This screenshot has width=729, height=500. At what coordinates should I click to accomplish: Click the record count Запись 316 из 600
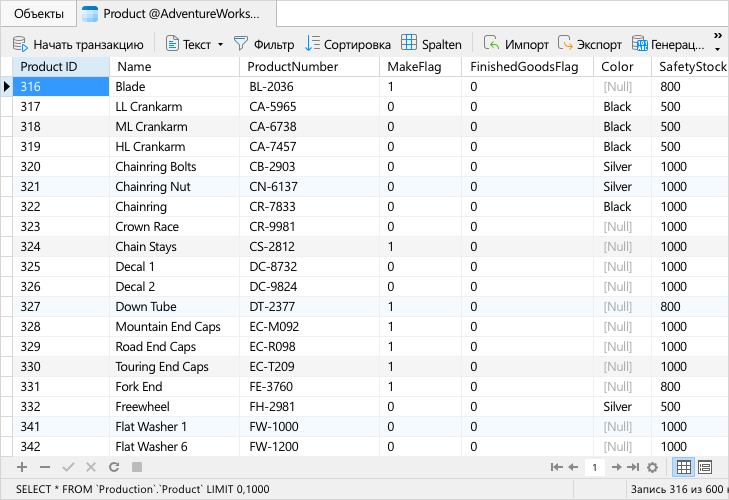click(677, 489)
